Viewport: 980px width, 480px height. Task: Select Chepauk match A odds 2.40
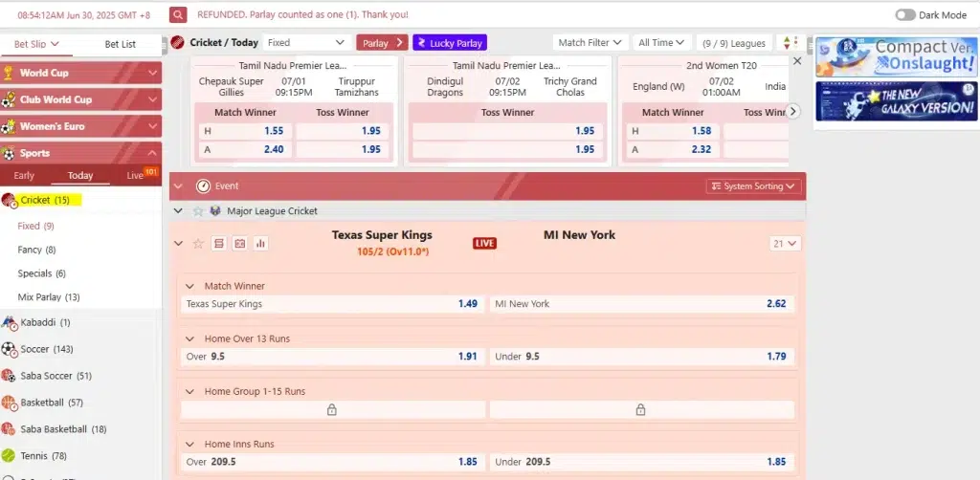[244, 149]
